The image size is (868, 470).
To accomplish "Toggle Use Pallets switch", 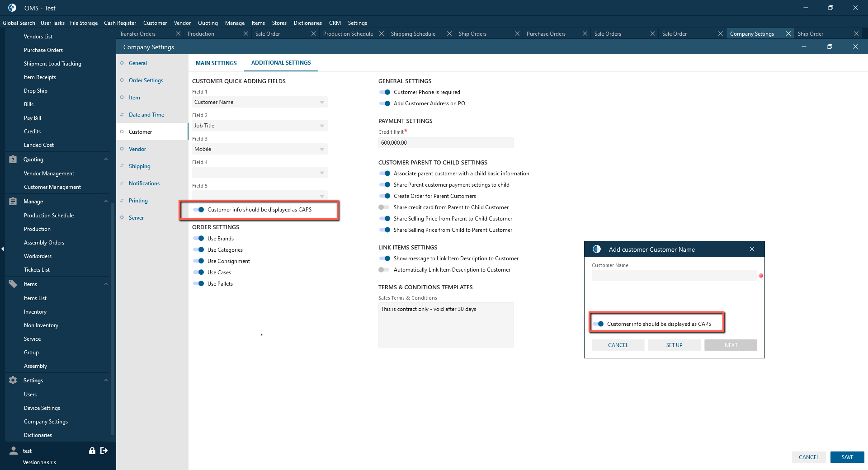I will 198,284.
